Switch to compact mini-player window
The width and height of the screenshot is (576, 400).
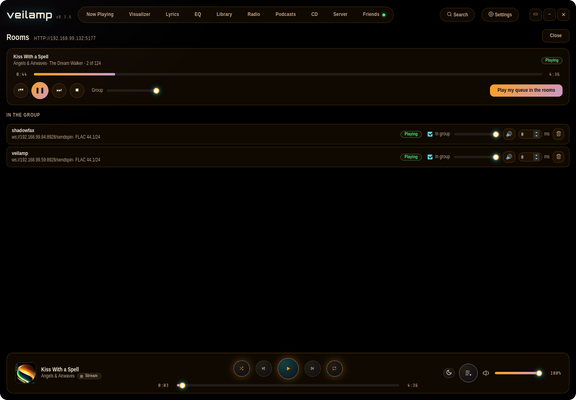click(535, 15)
